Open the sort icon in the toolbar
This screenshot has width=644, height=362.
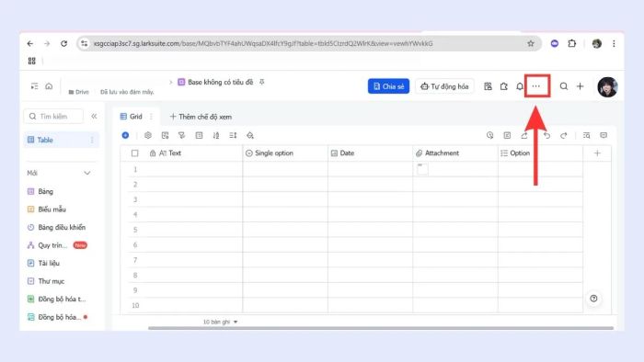[x=216, y=135]
